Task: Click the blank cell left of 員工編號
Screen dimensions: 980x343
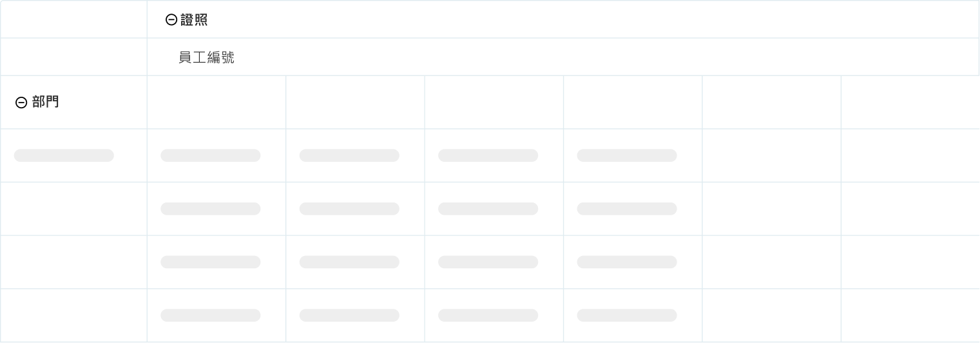Action: coord(73,57)
